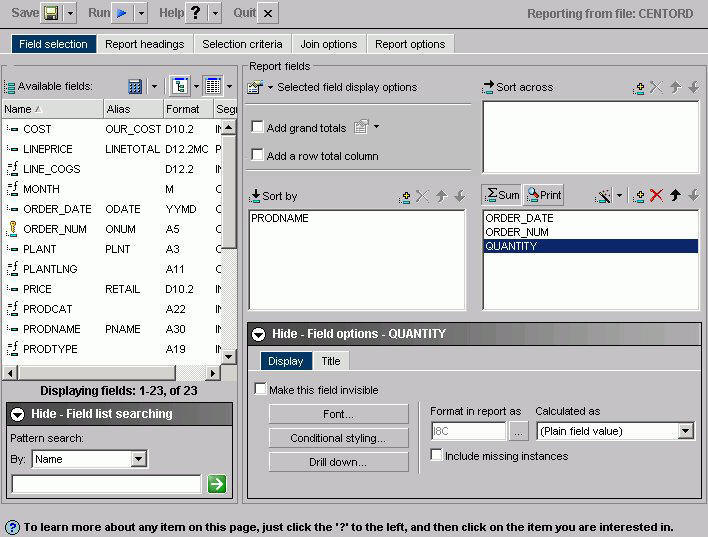The image size is (708, 537).
Task: Open the Selection criteria tab
Action: [243, 44]
